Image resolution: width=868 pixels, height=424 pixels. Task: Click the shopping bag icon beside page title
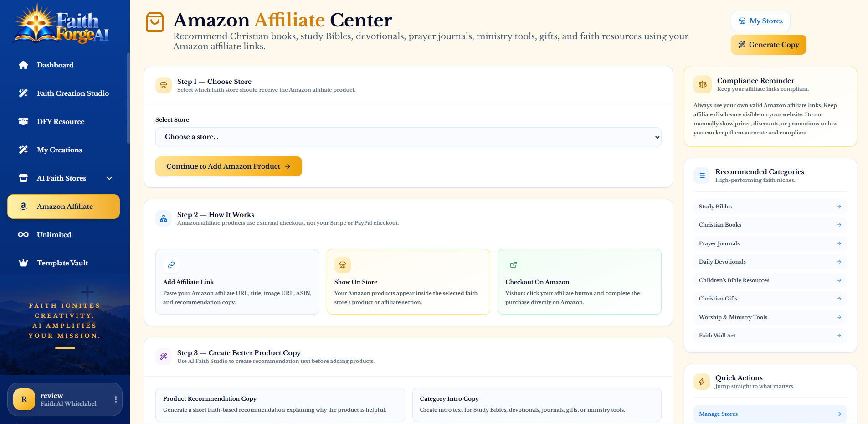coord(155,22)
